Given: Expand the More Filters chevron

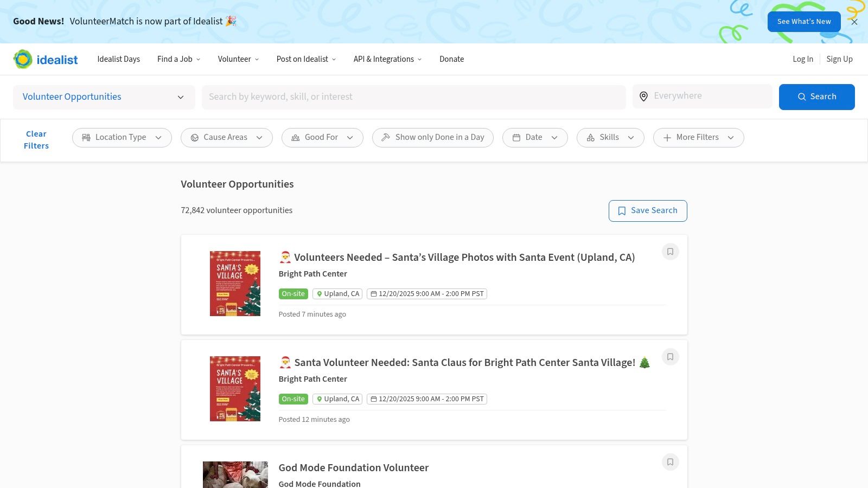Looking at the screenshot, I should click(x=731, y=138).
